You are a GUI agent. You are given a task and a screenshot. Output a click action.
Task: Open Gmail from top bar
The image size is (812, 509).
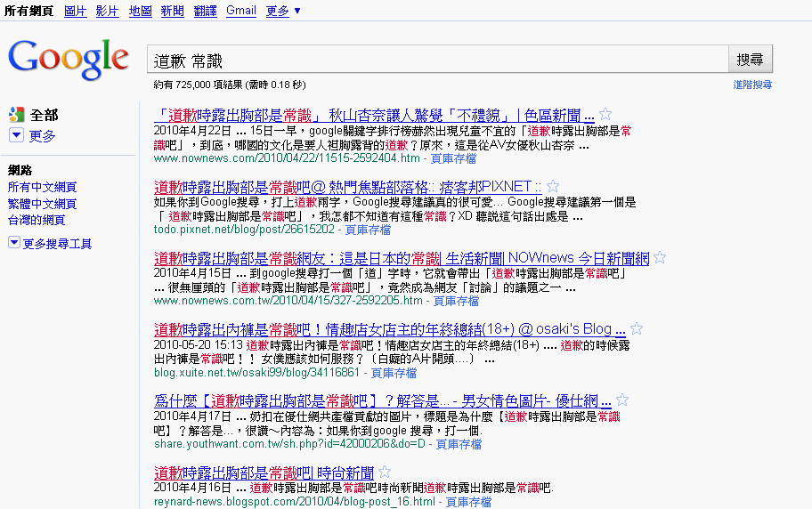(241, 11)
